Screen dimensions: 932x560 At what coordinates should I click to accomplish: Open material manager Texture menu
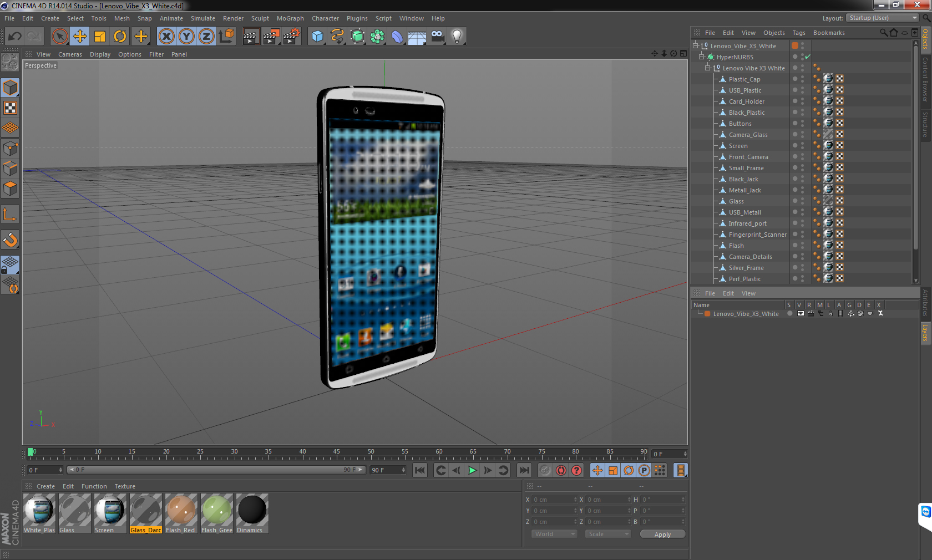point(125,486)
